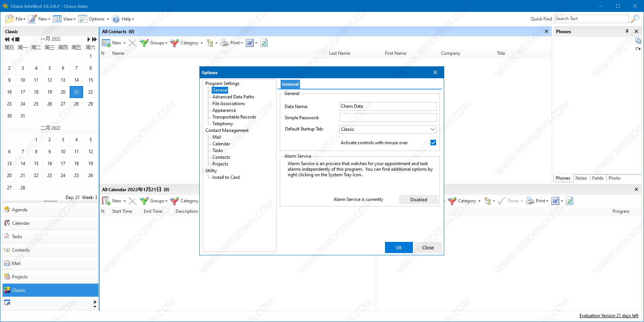644x322 pixels.
Task: Click the notepad edit icon below Classic
Action: (x=7, y=303)
